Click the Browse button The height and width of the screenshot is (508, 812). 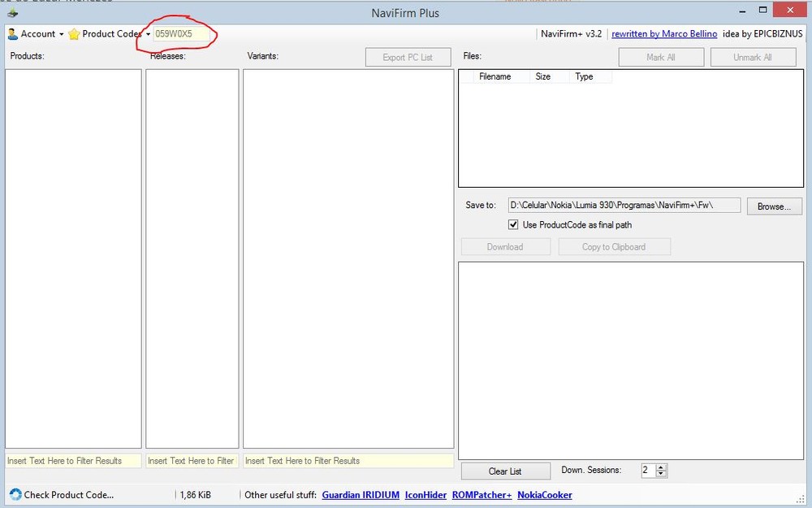click(x=774, y=206)
